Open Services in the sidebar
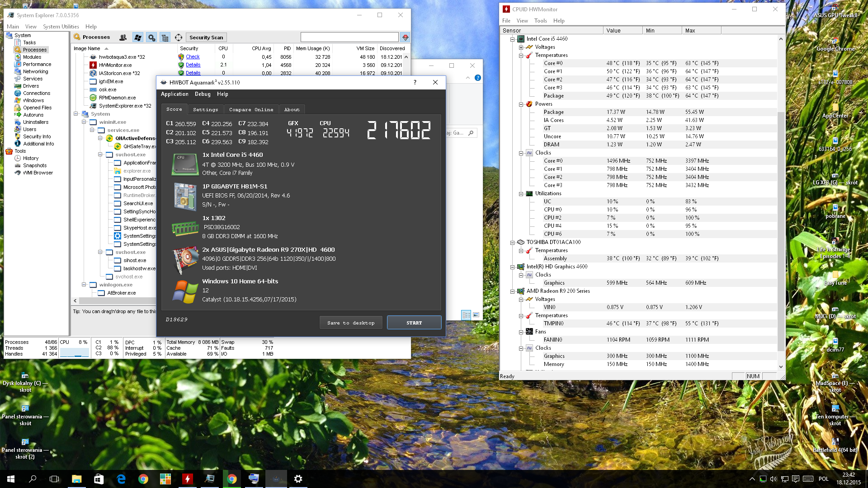The height and width of the screenshot is (488, 868). 33,79
